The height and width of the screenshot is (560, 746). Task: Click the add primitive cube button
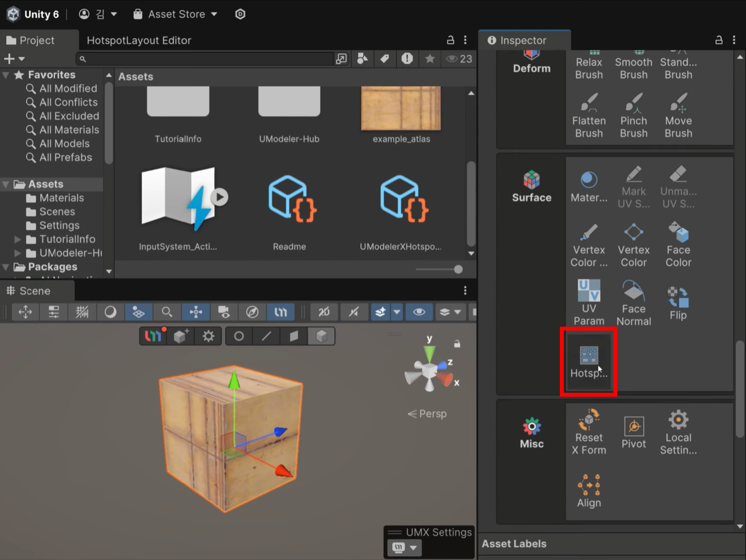[x=181, y=336]
